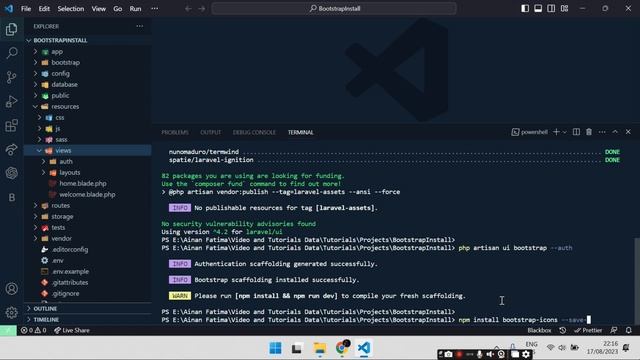Open home.blade.php file

88,184
